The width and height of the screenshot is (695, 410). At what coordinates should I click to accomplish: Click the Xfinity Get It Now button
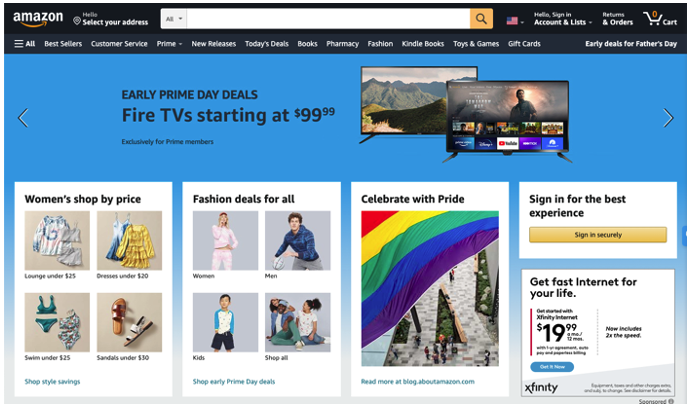tap(552, 367)
